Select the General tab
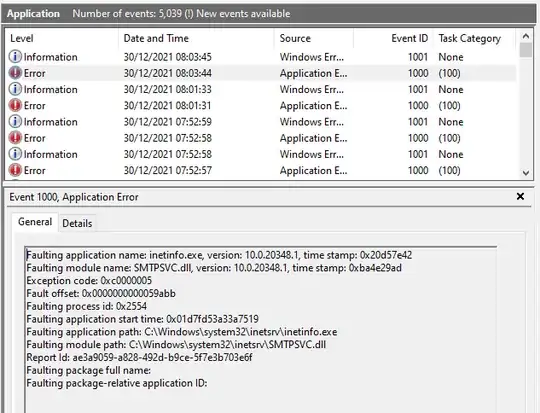Viewport: 540px width, 413px height. click(35, 222)
